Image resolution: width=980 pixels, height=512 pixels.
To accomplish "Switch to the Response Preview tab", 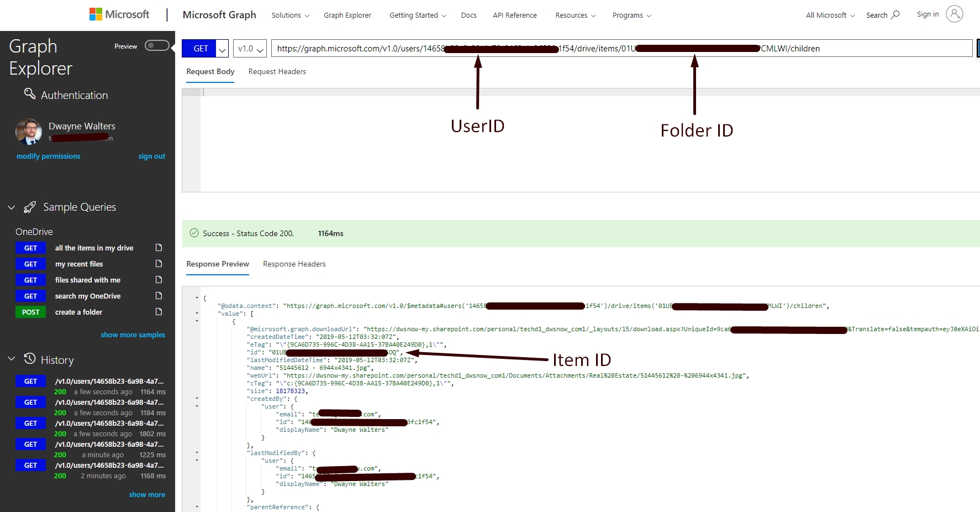I will (218, 264).
